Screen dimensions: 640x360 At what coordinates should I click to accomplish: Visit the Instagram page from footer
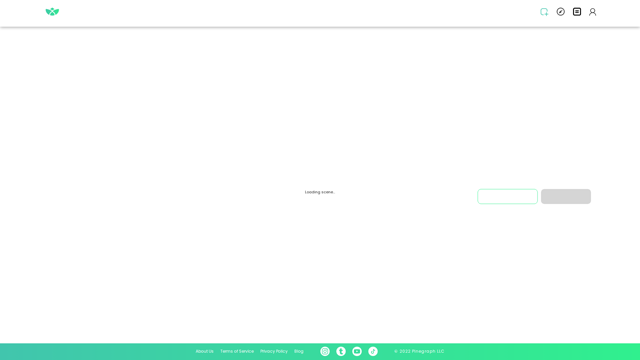coord(325,351)
